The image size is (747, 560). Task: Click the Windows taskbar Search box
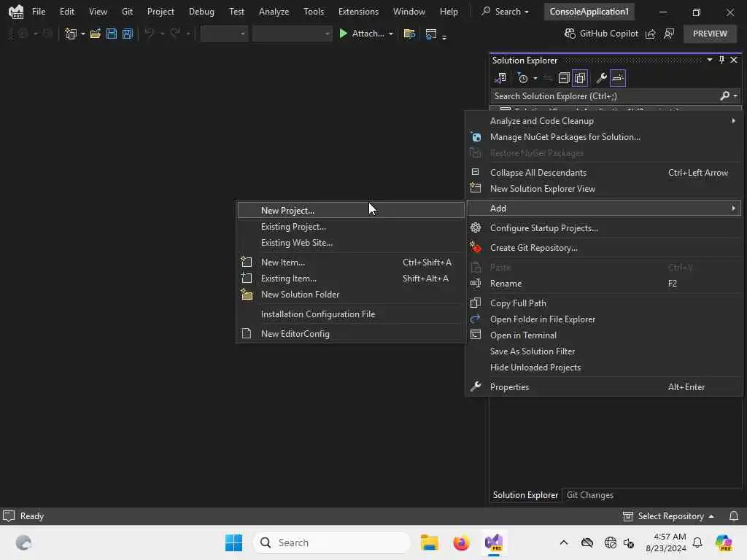(332, 542)
